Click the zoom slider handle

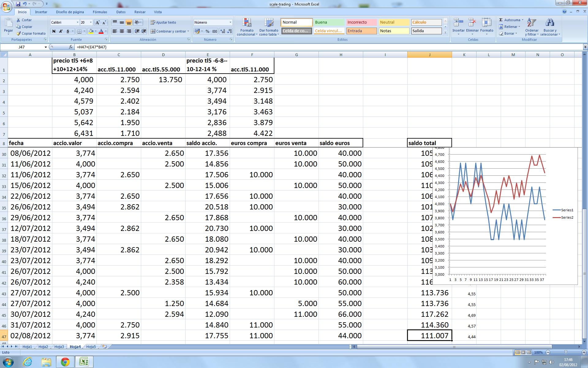pyautogui.click(x=566, y=352)
